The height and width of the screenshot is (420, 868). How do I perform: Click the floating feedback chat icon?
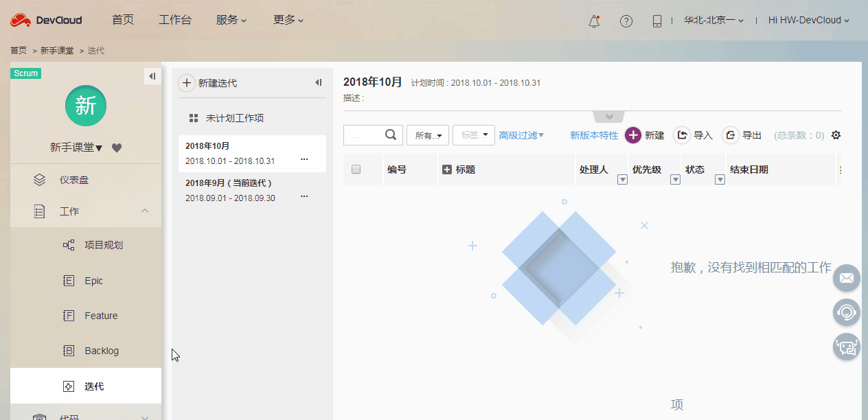(x=846, y=347)
